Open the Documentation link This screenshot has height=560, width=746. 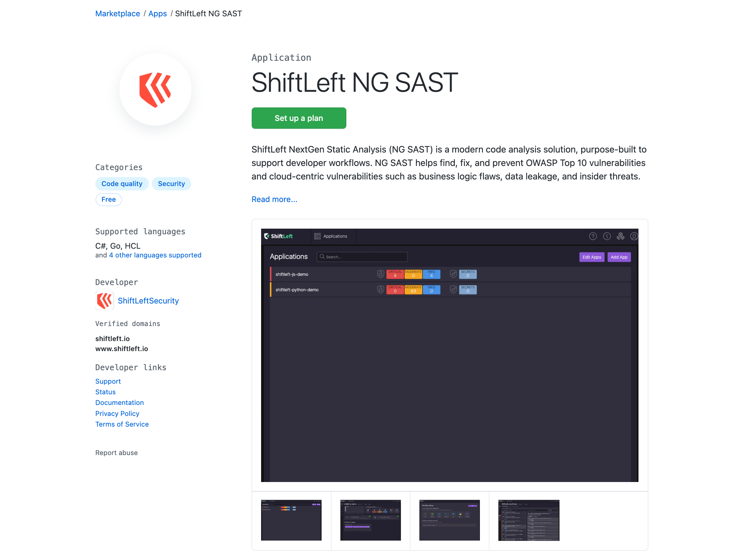coord(119,403)
